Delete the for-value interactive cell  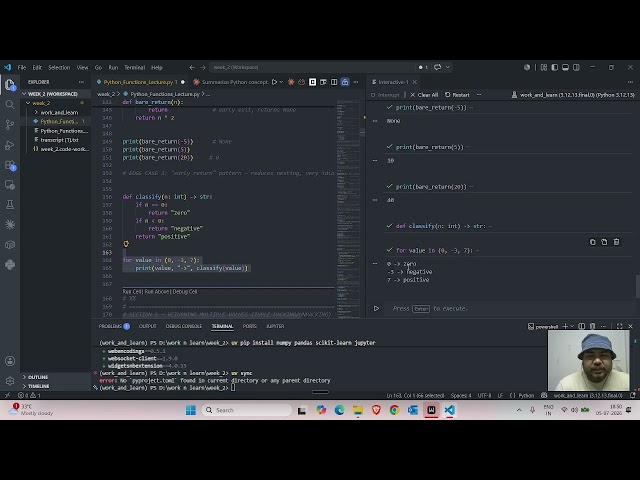coord(616,242)
